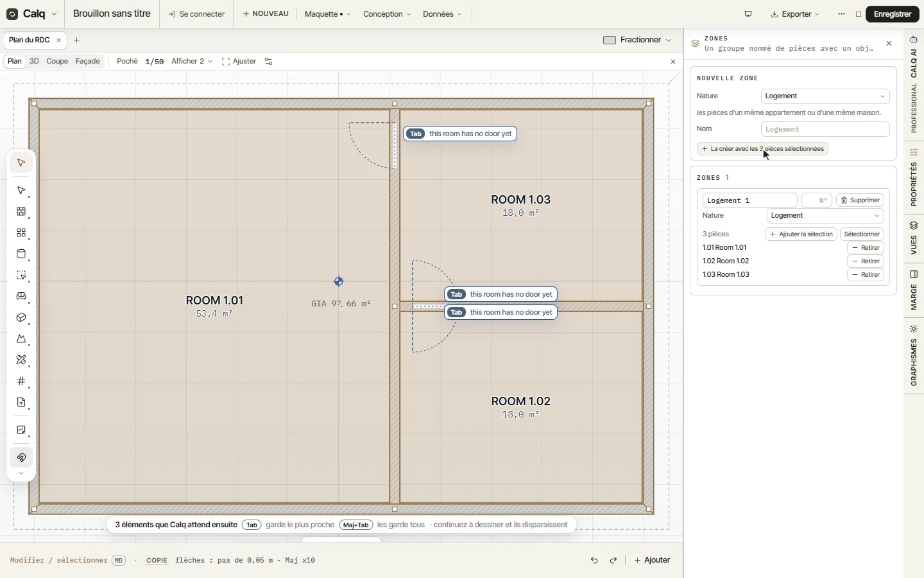The width and height of the screenshot is (924, 578).
Task: Click Retirer for 1.02 Room 1.02
Action: [866, 261]
